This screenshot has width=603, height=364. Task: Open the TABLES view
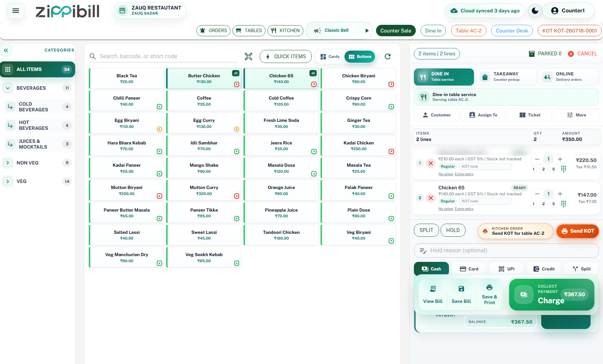click(249, 31)
